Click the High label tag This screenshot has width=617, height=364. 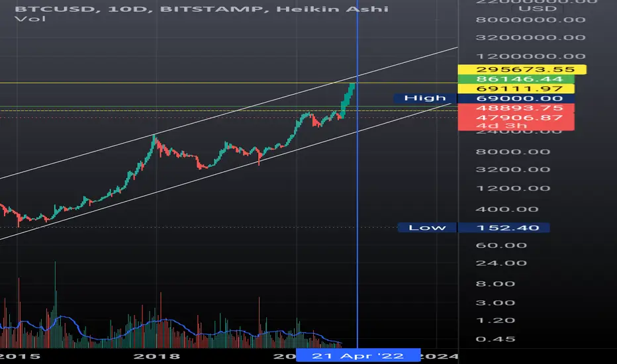pos(425,98)
